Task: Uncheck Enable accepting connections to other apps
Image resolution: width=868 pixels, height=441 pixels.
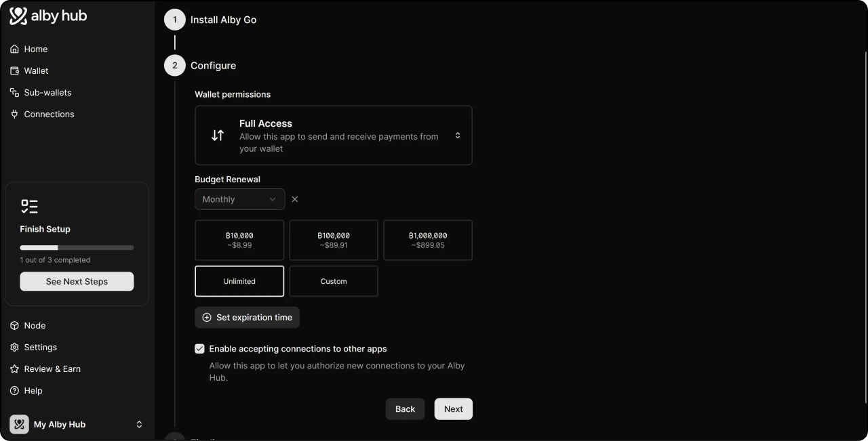Action: click(x=199, y=349)
